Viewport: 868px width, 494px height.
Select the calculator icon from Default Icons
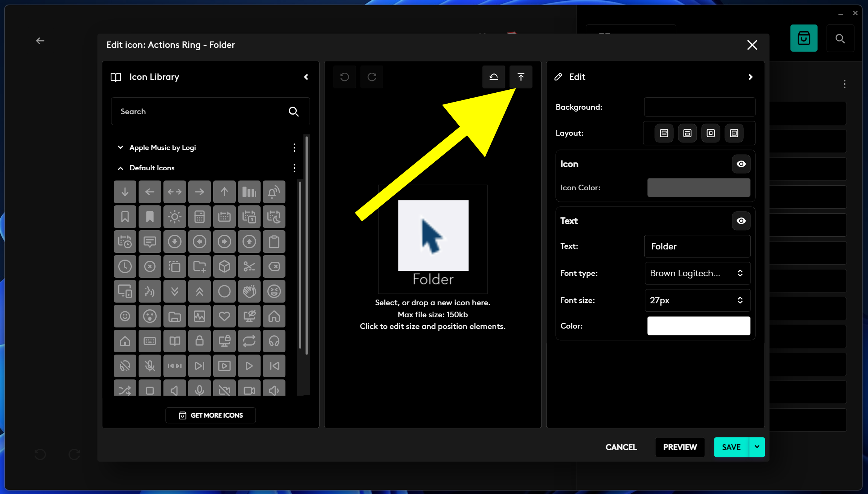click(x=200, y=217)
